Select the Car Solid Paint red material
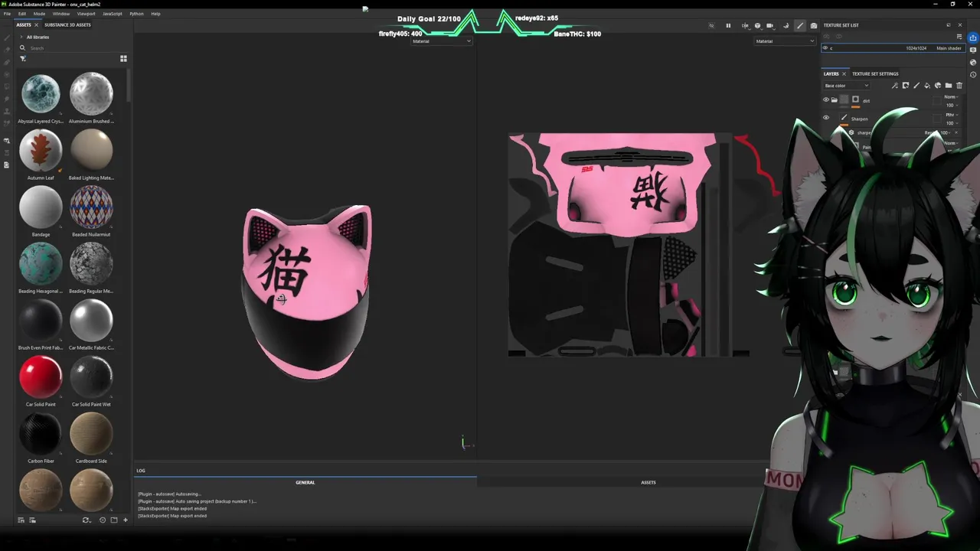The height and width of the screenshot is (551, 980). tap(41, 377)
